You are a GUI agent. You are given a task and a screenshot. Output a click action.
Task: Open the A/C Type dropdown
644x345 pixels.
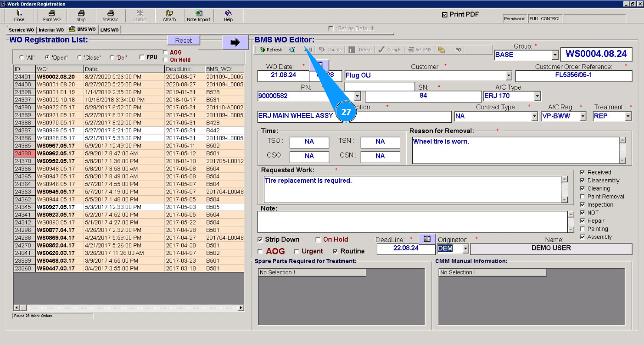[537, 96]
